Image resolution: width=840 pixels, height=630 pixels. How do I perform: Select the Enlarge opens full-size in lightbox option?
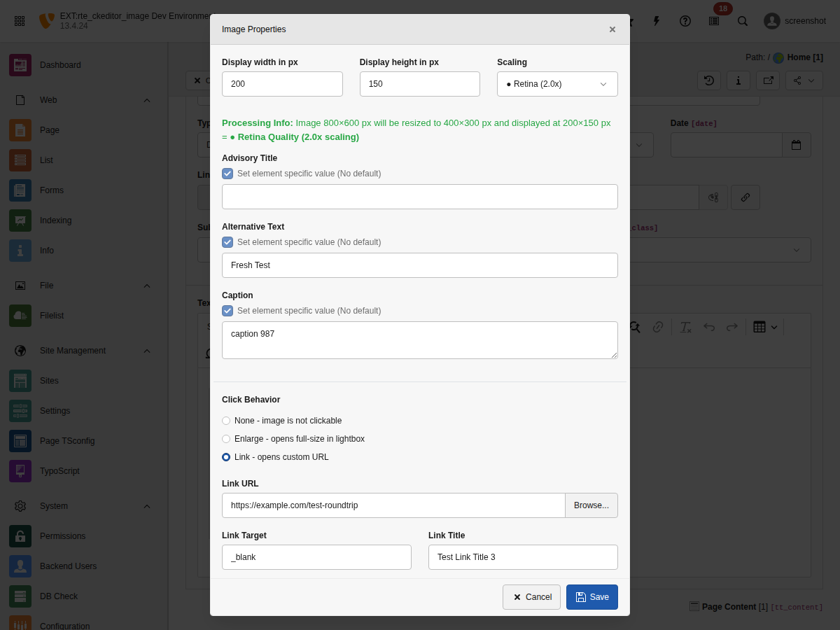tap(226, 438)
